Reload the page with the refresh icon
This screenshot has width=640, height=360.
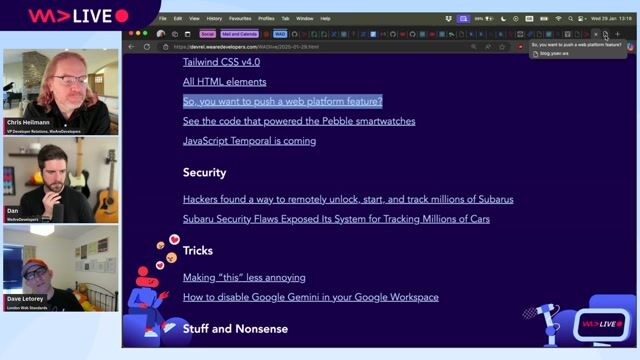(147, 47)
